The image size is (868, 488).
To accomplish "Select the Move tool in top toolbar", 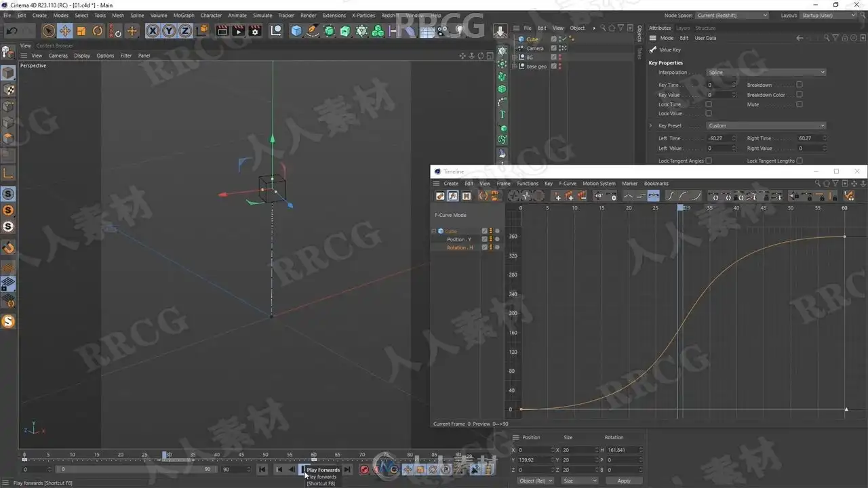I will click(65, 30).
